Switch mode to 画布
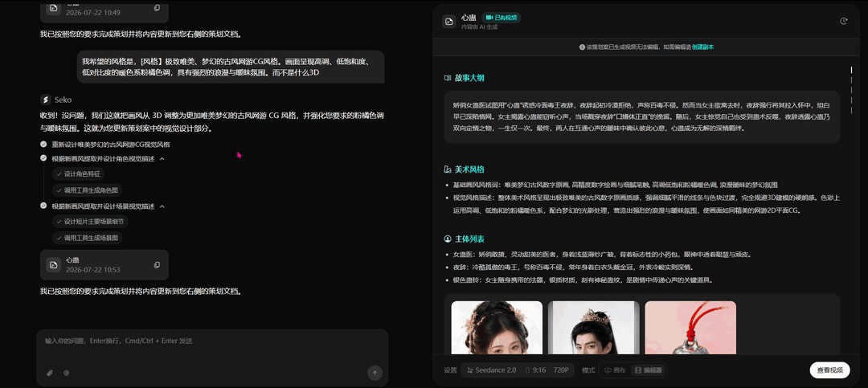 click(615, 370)
